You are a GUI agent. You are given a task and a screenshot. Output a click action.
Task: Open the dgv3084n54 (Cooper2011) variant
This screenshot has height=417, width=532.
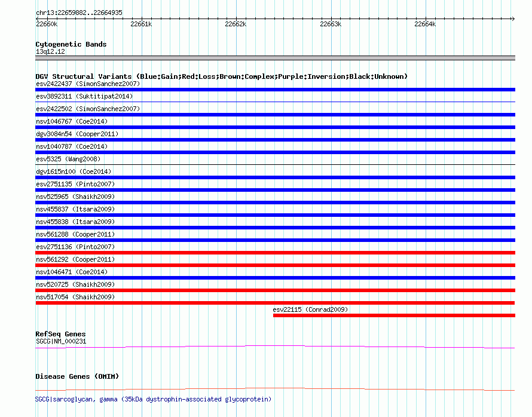[77, 134]
